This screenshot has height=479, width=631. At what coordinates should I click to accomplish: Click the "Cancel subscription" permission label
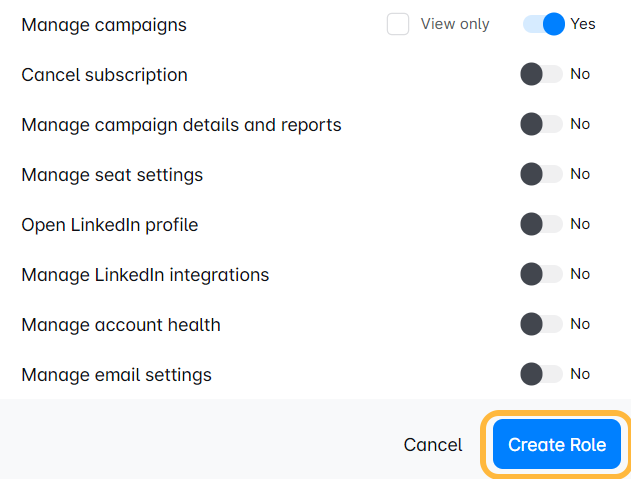pyautogui.click(x=104, y=75)
